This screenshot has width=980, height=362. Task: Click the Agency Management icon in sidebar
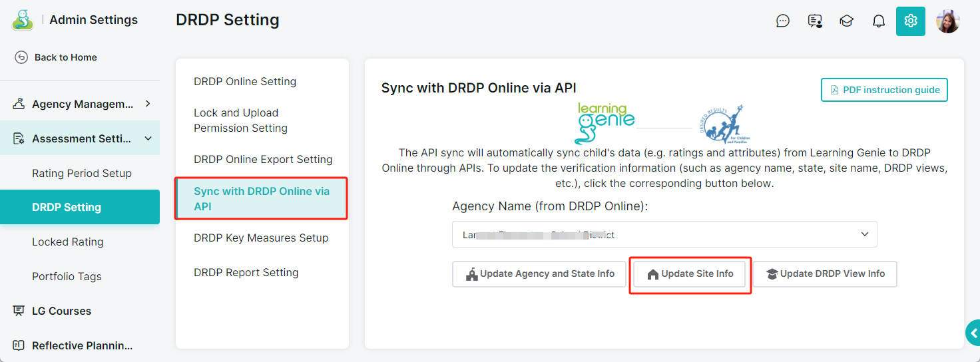click(x=19, y=104)
